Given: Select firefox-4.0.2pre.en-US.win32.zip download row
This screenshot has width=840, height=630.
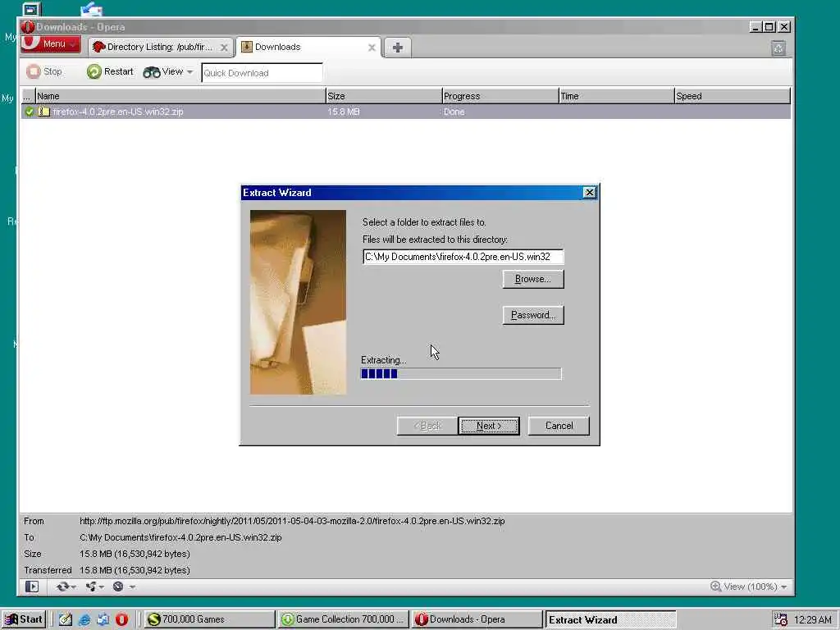Looking at the screenshot, I should point(405,112).
